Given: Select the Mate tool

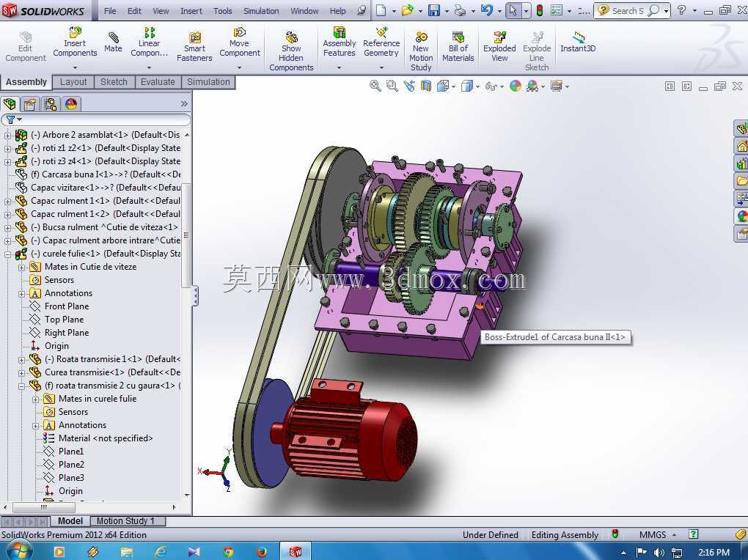Looking at the screenshot, I should [113, 42].
